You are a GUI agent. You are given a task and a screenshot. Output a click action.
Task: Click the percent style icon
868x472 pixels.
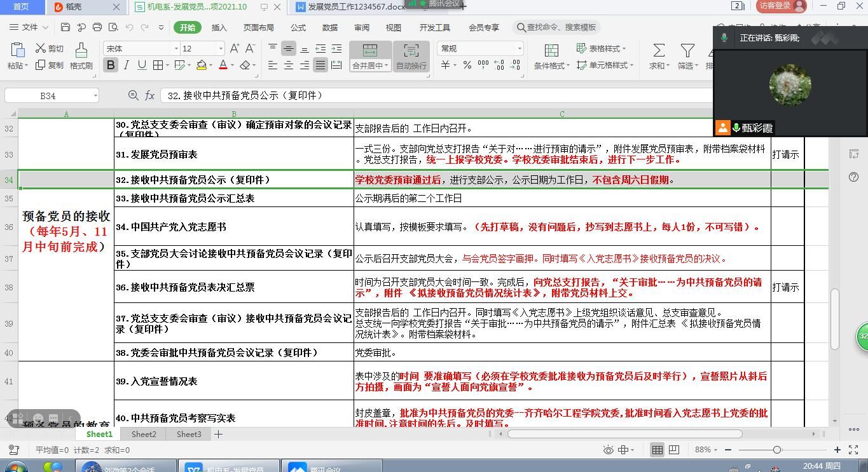(467, 65)
